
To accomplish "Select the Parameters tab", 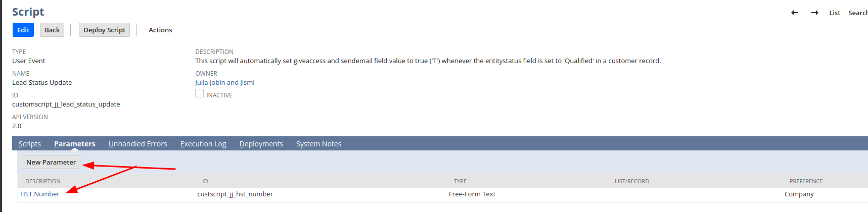I will point(75,144).
